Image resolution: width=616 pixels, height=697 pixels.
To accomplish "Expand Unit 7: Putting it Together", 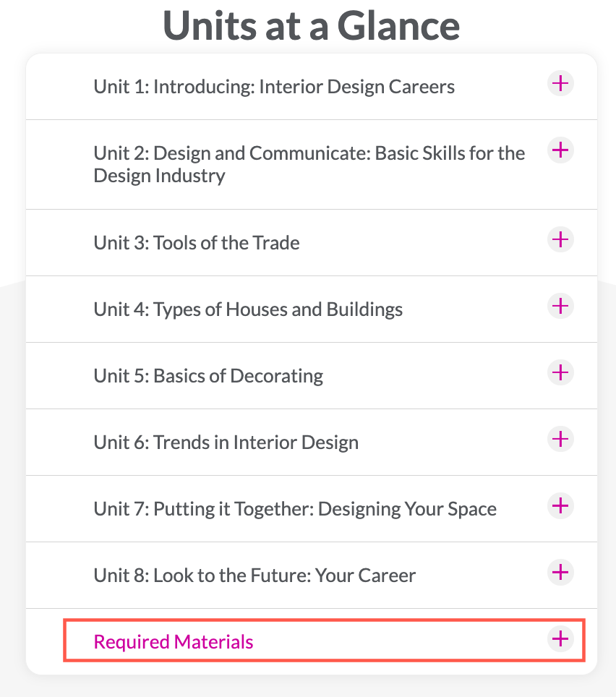I will tap(312, 509).
